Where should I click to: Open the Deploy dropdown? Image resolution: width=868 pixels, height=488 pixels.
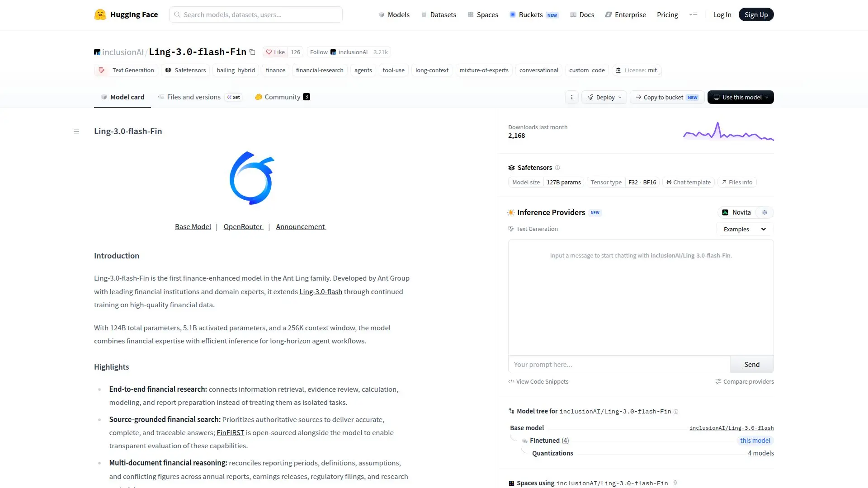(x=604, y=97)
